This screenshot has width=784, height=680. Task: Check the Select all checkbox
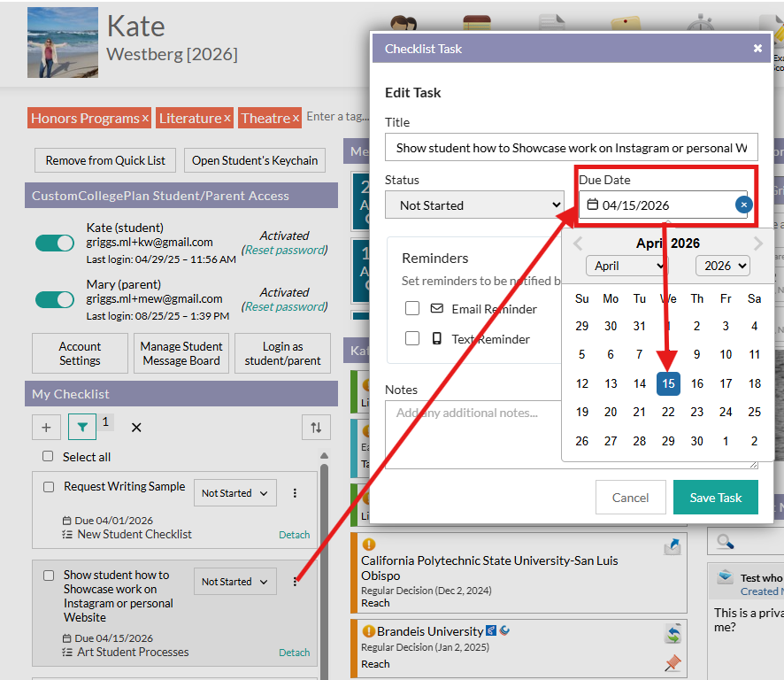point(48,457)
